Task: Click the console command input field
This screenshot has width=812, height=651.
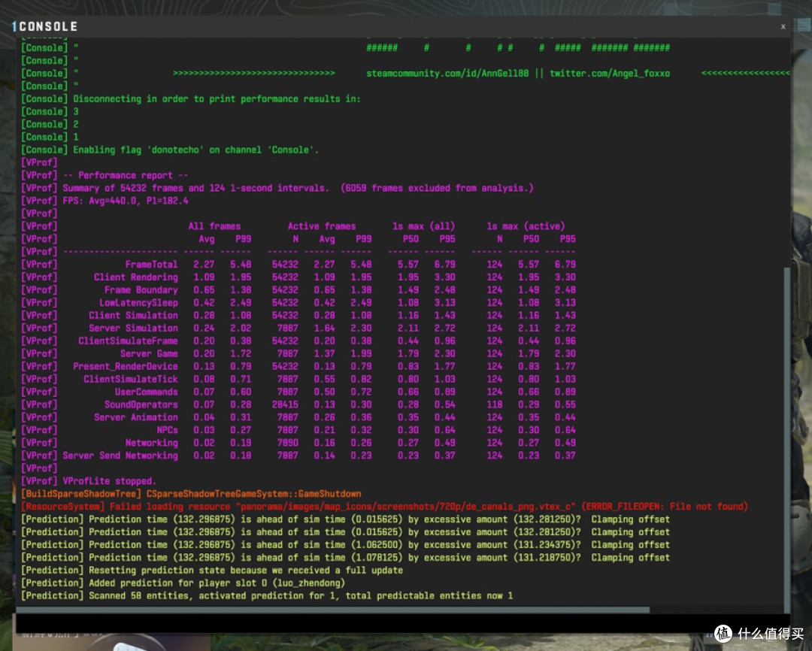Action: click(x=402, y=623)
